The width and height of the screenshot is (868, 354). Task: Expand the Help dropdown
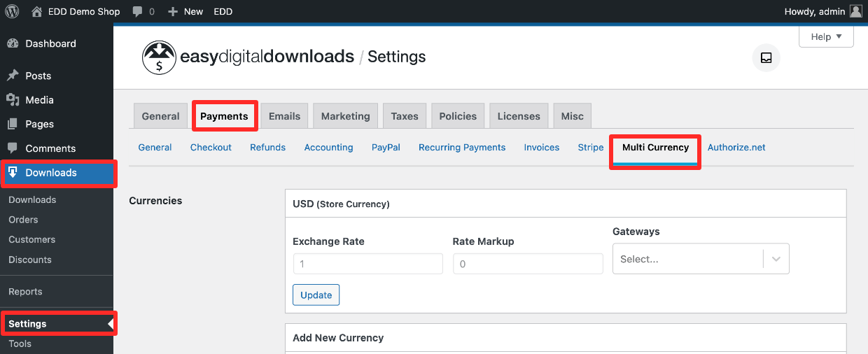pos(826,36)
